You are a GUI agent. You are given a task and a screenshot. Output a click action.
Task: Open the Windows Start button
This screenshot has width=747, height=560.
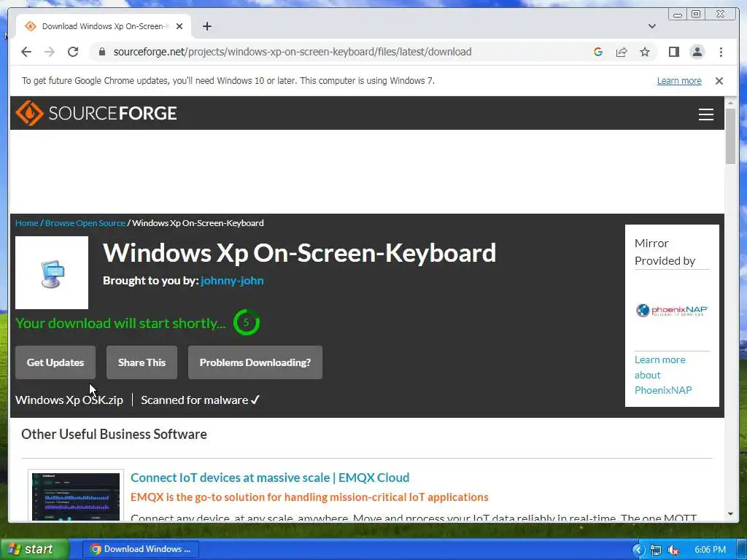click(34, 549)
